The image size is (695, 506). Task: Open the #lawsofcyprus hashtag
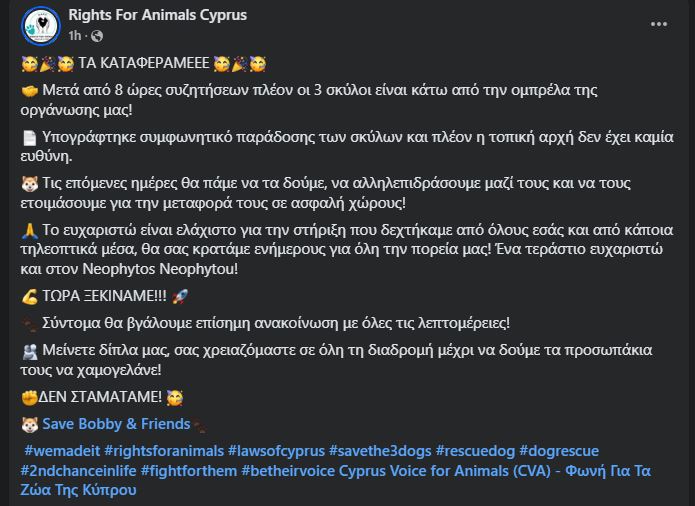[276, 451]
